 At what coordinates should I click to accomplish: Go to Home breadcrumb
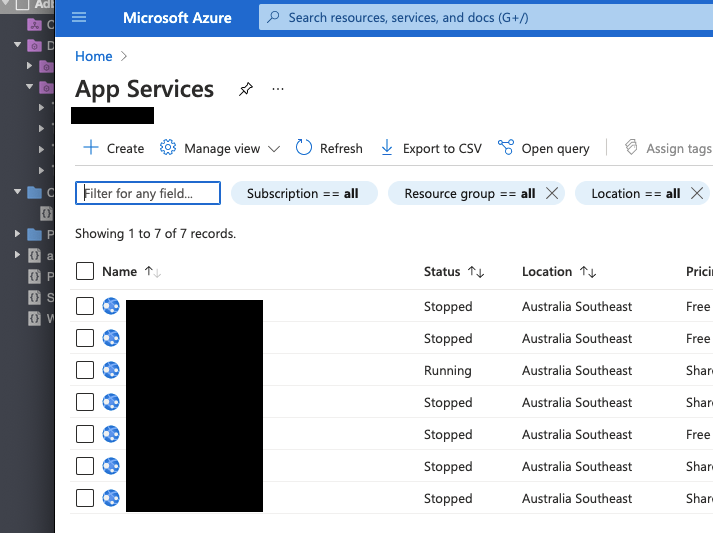click(x=94, y=56)
